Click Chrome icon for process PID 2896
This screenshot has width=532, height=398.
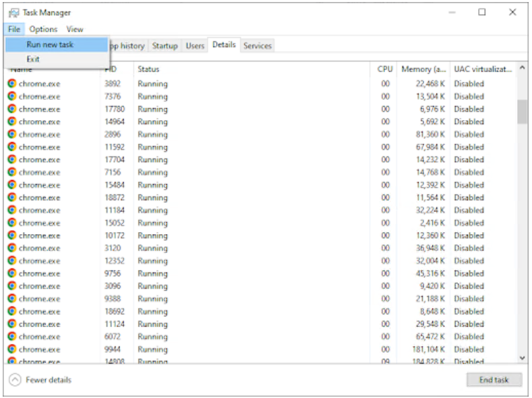click(12, 134)
